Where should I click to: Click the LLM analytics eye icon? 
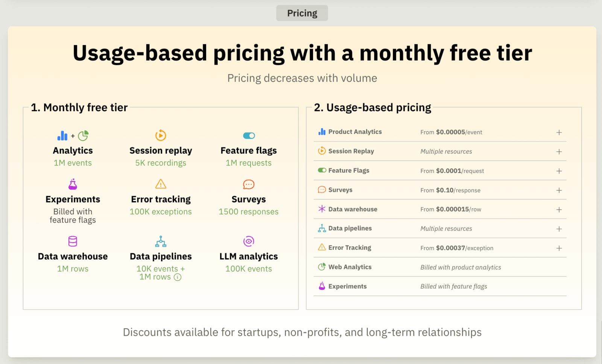(248, 241)
